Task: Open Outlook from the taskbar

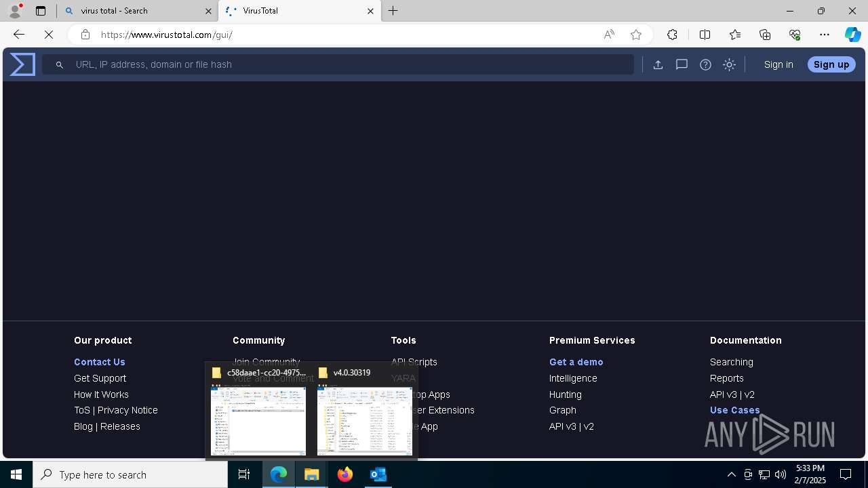Action: (378, 474)
